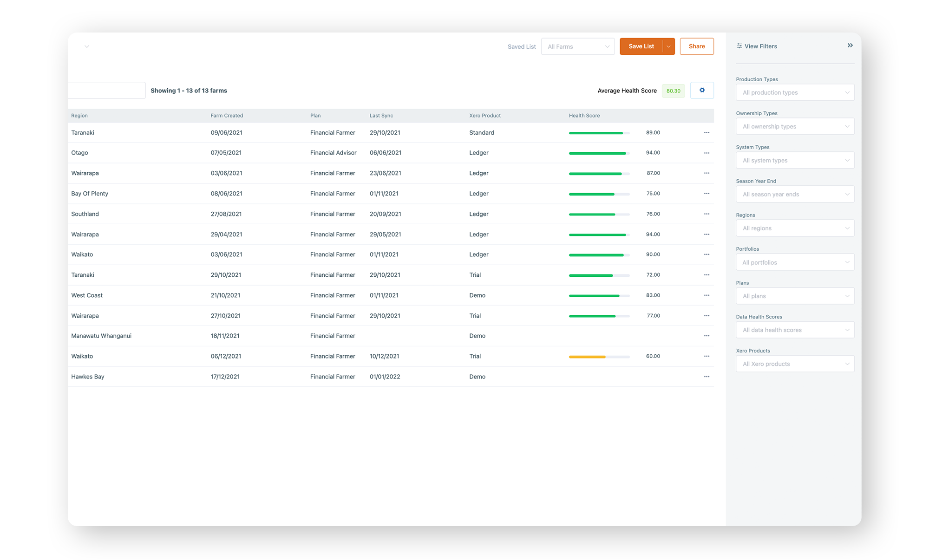Click the small chevron at top left
The image size is (929, 560).
click(x=87, y=46)
